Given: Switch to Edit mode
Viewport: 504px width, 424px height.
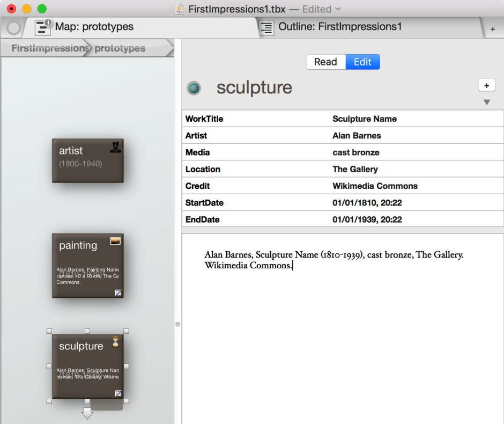Looking at the screenshot, I should 362,62.
